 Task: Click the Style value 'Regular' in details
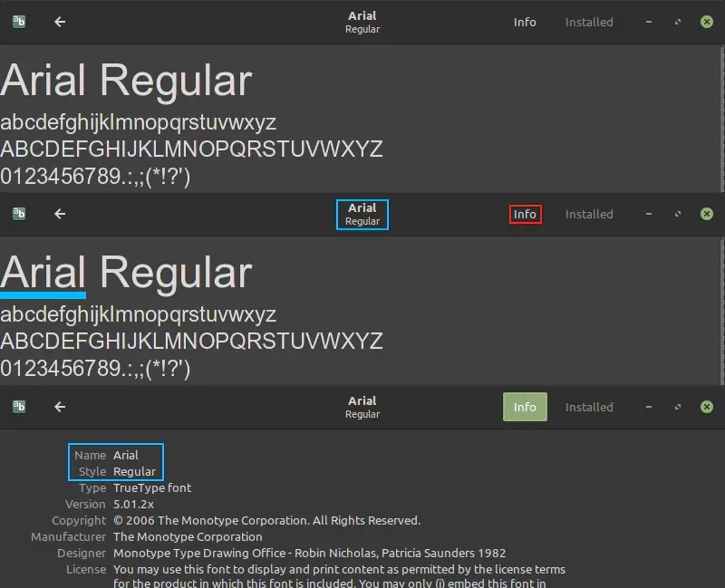[x=134, y=471]
